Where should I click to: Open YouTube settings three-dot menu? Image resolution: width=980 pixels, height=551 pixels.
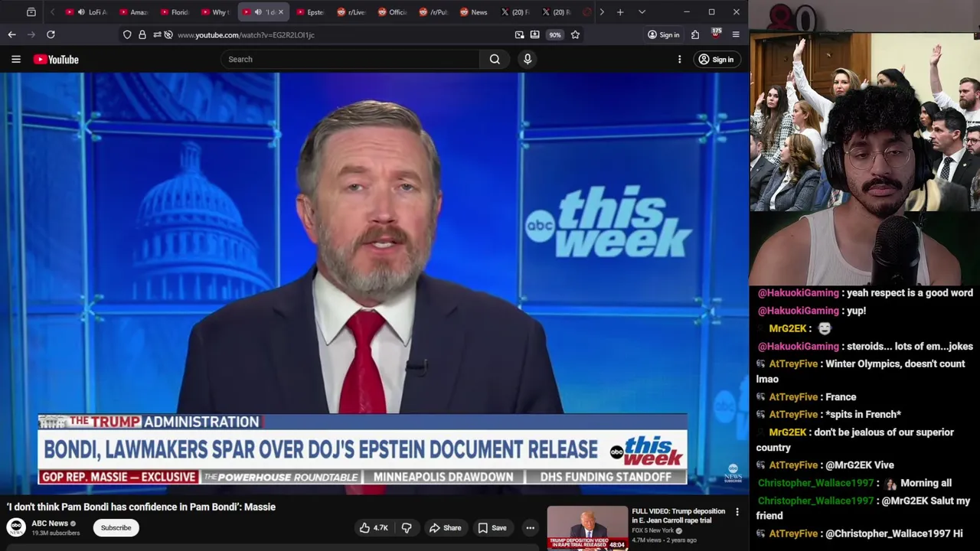point(679,59)
